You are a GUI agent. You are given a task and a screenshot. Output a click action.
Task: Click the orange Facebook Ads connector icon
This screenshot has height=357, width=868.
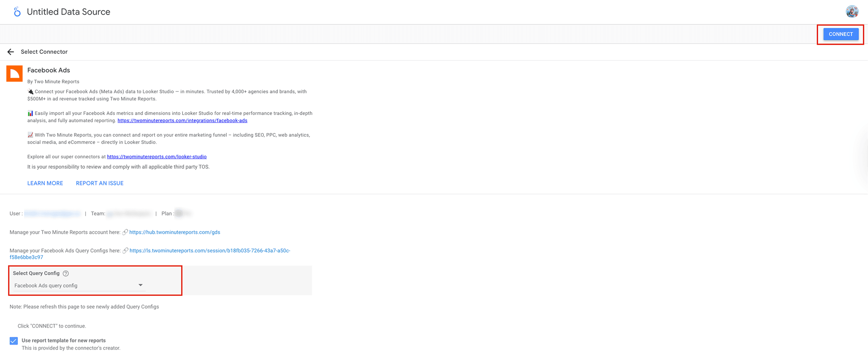[14, 74]
